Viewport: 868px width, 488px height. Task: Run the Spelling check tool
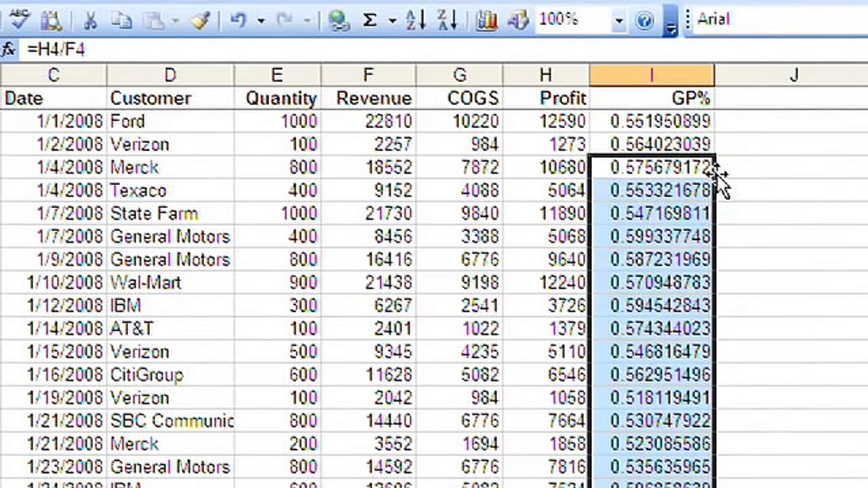(19, 19)
